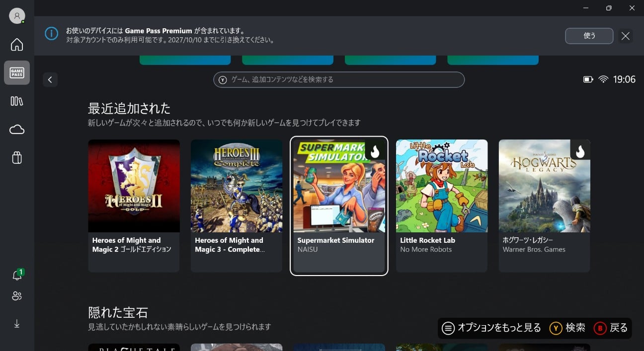Open the profile avatar icon
This screenshot has width=644, height=351.
(x=17, y=16)
